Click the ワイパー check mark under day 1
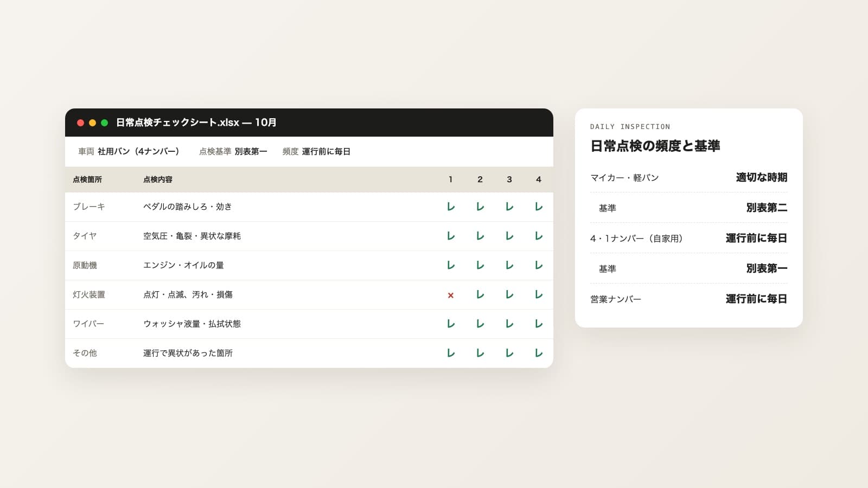Screen dimensions: 868x488 click(451, 324)
